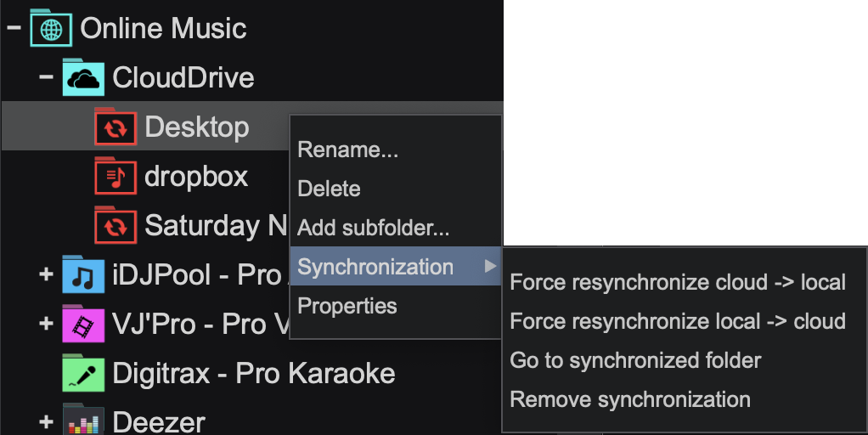
Task: Click the Deezer equalizer folder icon
Action: tap(83, 421)
